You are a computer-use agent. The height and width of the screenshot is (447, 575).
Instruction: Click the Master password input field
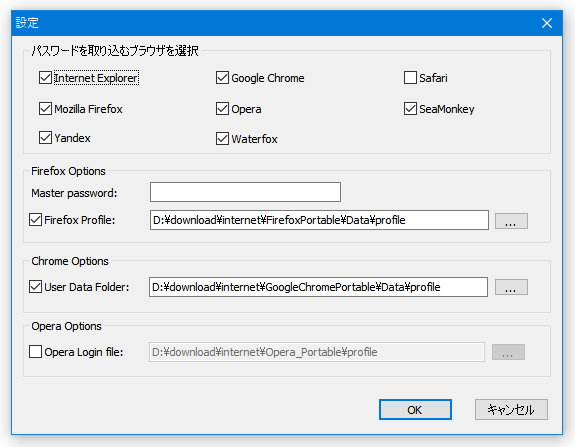(x=245, y=192)
